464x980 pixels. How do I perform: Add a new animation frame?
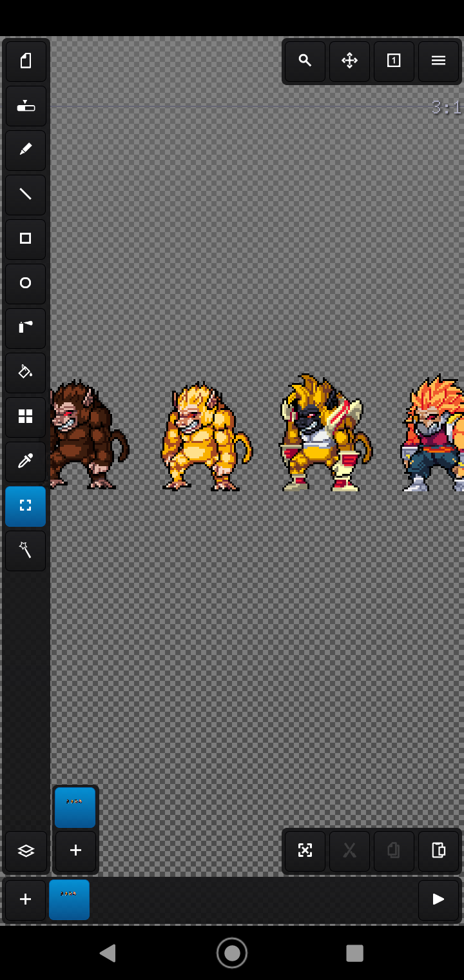click(x=26, y=900)
